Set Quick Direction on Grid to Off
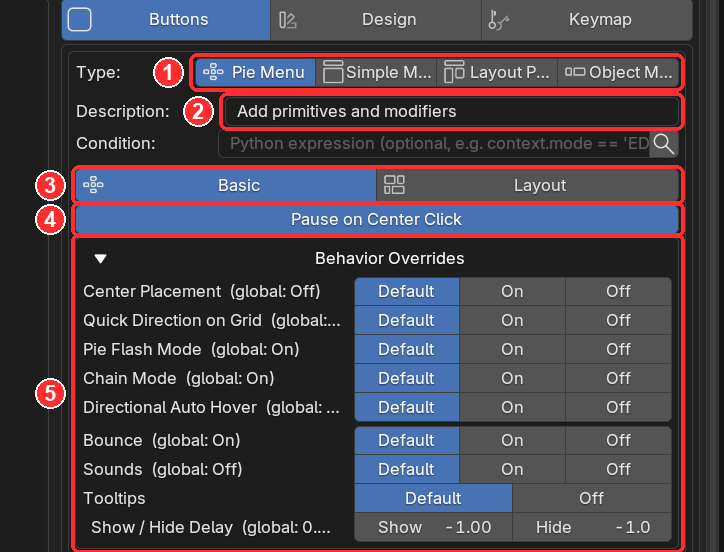 pyautogui.click(x=618, y=320)
